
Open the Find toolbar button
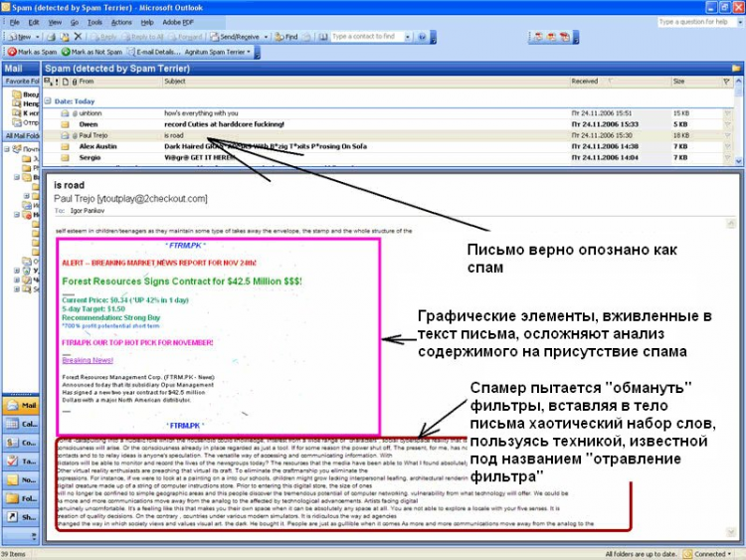coord(286,37)
